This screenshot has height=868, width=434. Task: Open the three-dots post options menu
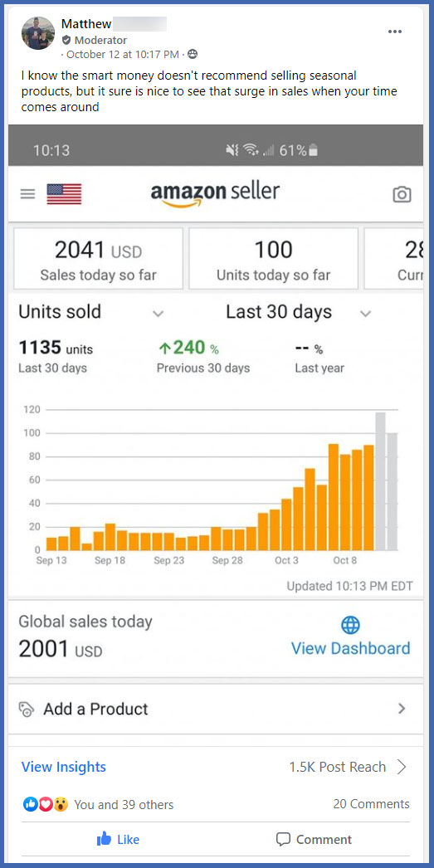click(x=395, y=32)
